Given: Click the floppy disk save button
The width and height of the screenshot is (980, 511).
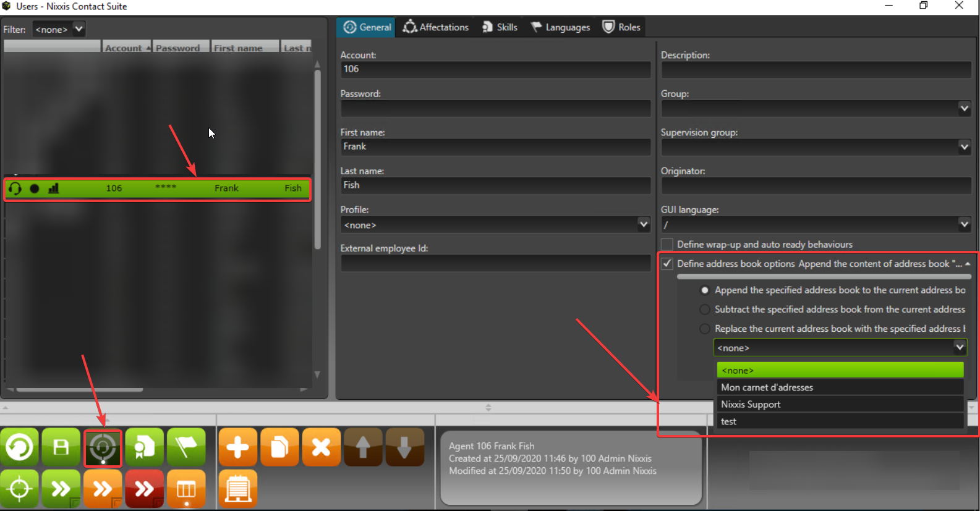Looking at the screenshot, I should point(61,447).
